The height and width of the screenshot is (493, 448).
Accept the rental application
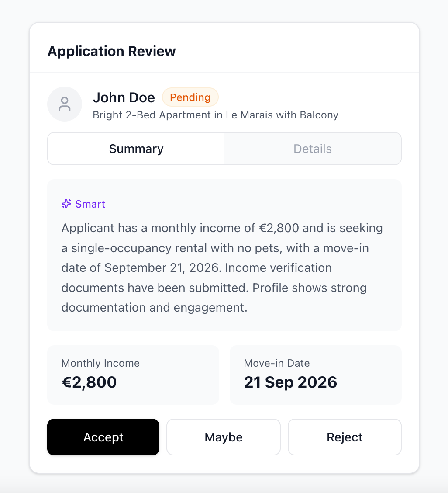[x=103, y=437]
